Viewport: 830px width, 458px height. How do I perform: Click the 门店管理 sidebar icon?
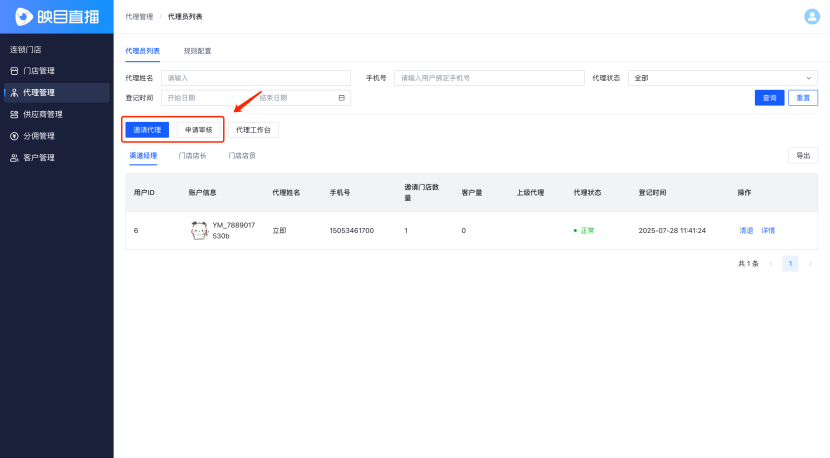click(14, 71)
